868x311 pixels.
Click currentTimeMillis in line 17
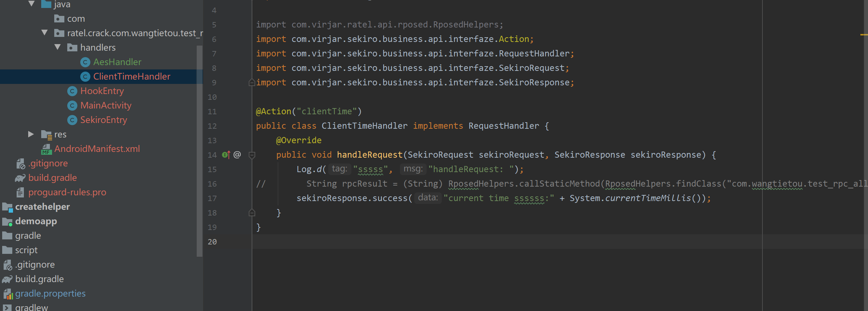tap(648, 198)
